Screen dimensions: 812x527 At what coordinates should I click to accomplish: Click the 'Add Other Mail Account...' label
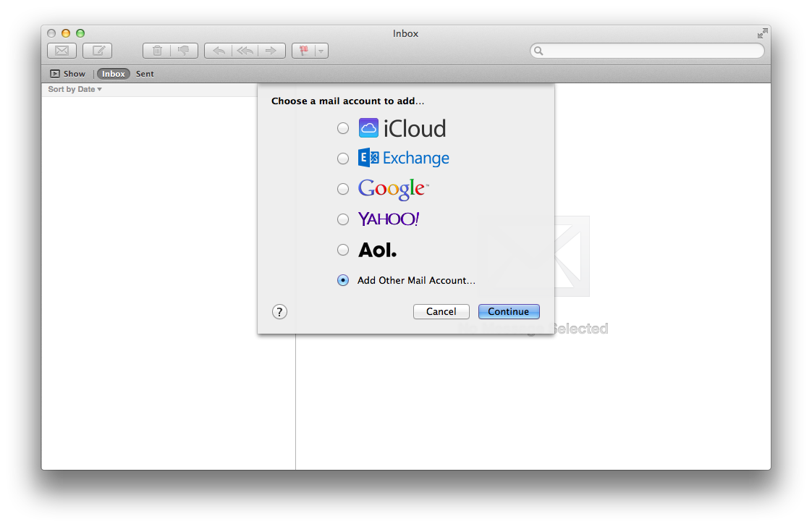click(x=416, y=280)
